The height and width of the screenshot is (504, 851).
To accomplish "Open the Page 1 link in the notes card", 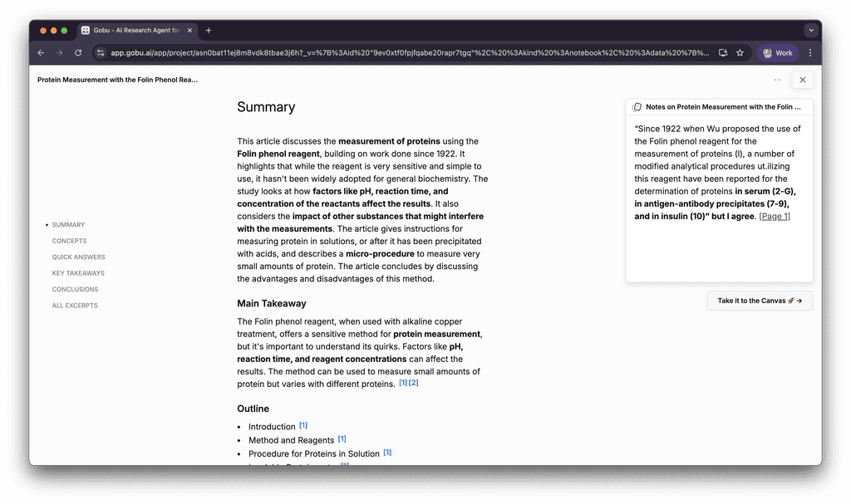I will pos(775,216).
